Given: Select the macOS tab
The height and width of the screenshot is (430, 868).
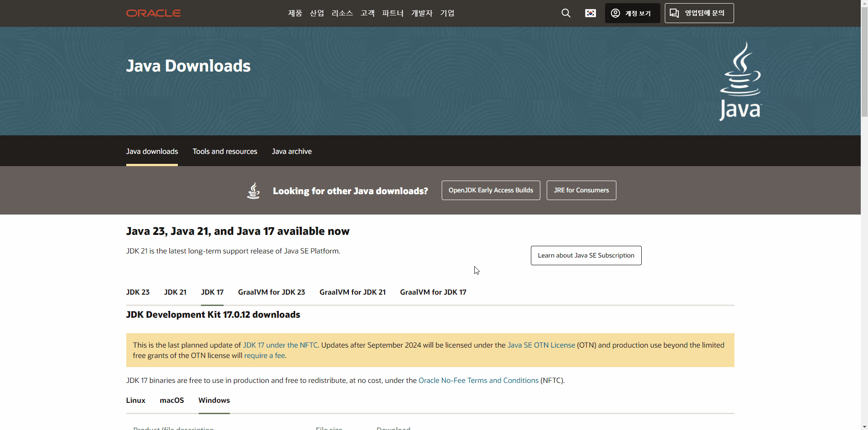Looking at the screenshot, I should click(x=172, y=400).
